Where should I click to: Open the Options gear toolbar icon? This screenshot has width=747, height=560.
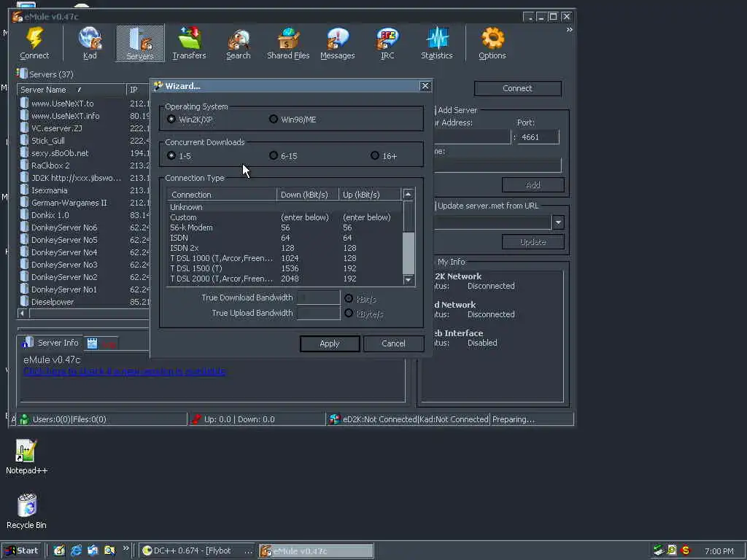point(492,38)
